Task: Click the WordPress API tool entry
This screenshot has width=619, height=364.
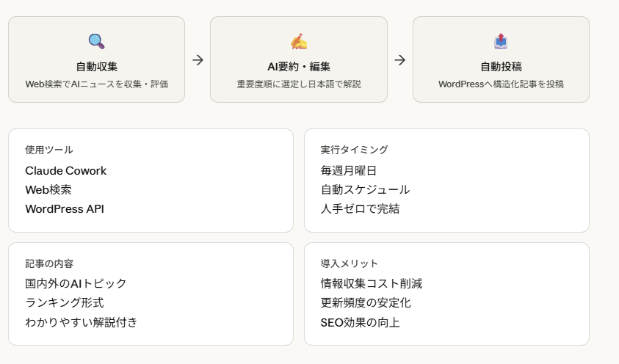Action: (65, 209)
